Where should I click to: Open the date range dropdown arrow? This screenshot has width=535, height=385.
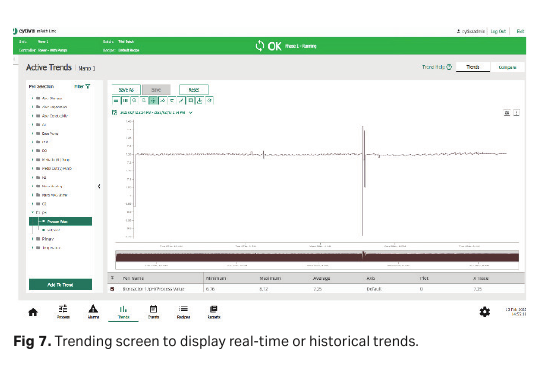coord(191,112)
